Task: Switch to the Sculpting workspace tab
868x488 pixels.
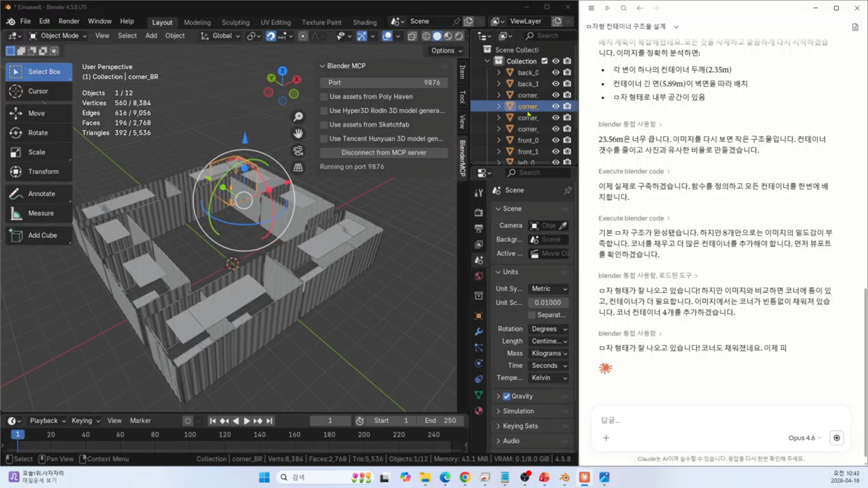Action: coord(236,22)
